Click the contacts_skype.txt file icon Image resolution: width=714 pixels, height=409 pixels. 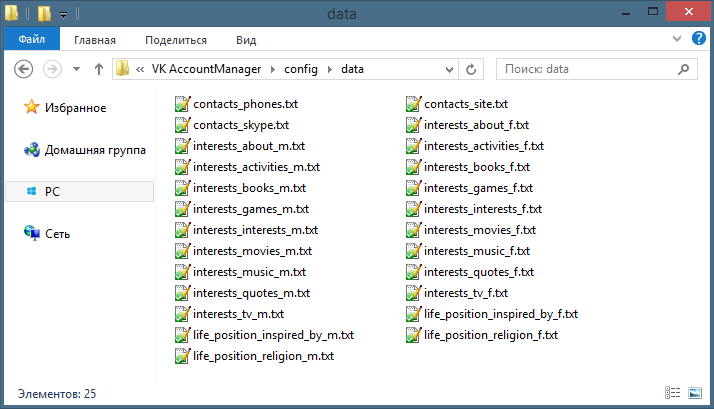182,125
